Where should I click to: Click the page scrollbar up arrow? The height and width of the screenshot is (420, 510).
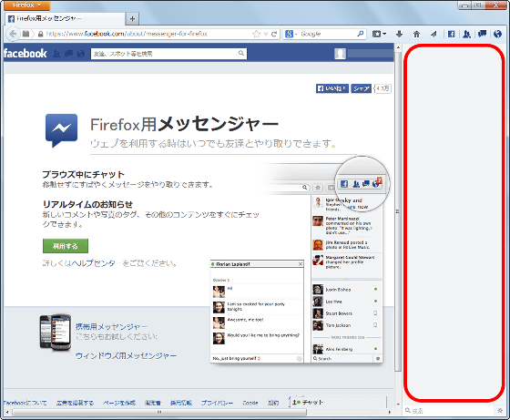pos(398,47)
